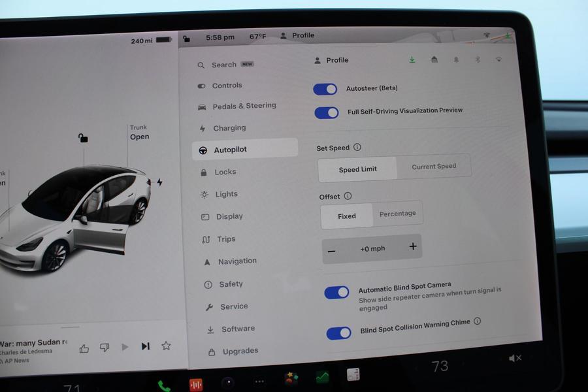This screenshot has width=588, height=392.
Task: Turn off Autosteer (Beta) toggle
Action: click(325, 89)
